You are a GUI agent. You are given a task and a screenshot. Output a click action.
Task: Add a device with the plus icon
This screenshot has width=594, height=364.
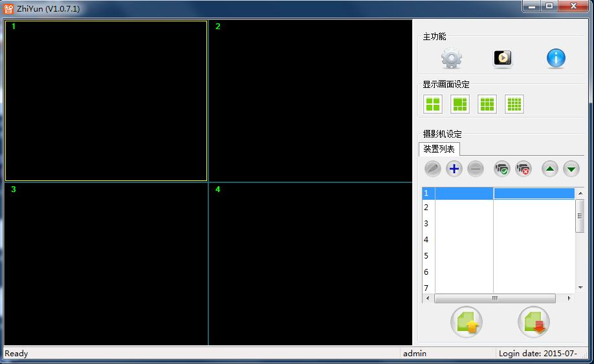454,169
